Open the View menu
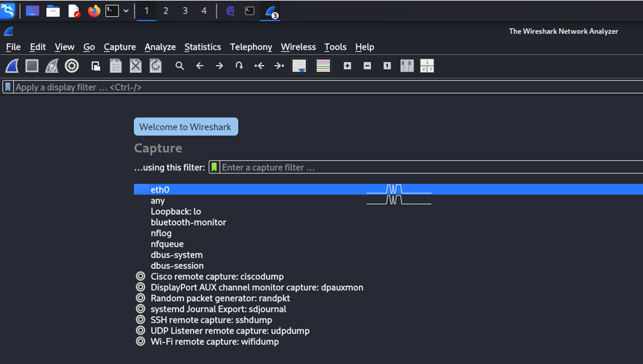Screen dimensions: 643x364 point(64,47)
